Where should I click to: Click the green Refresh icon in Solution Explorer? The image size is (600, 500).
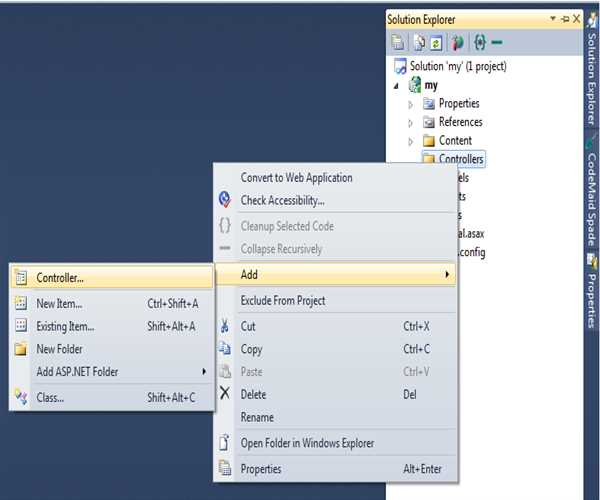pos(436,42)
